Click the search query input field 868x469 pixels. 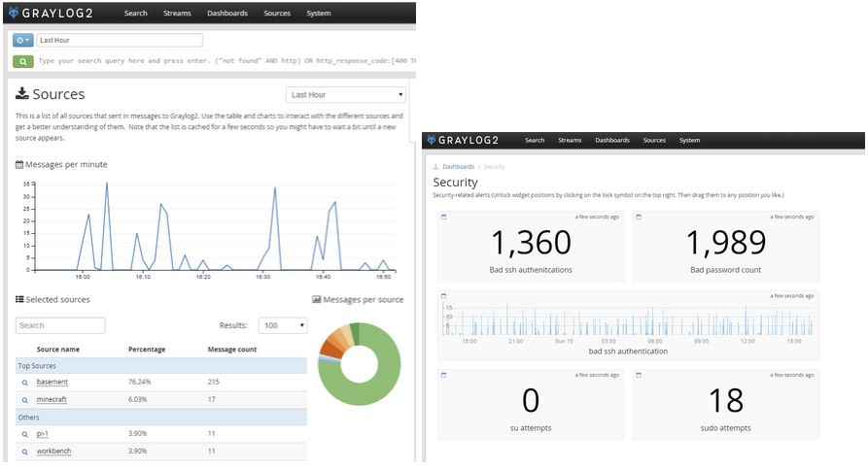click(x=224, y=61)
